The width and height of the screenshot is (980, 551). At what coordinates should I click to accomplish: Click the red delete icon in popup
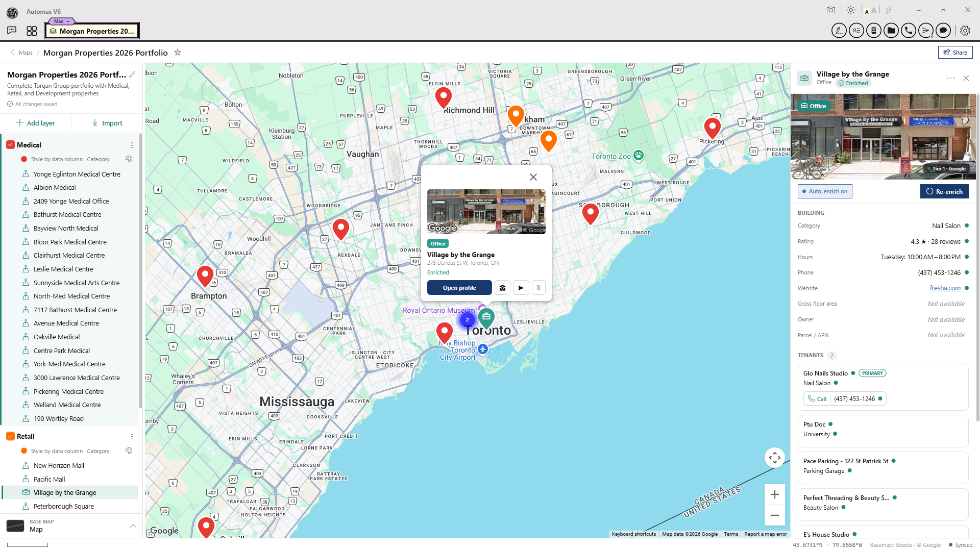[x=538, y=288]
